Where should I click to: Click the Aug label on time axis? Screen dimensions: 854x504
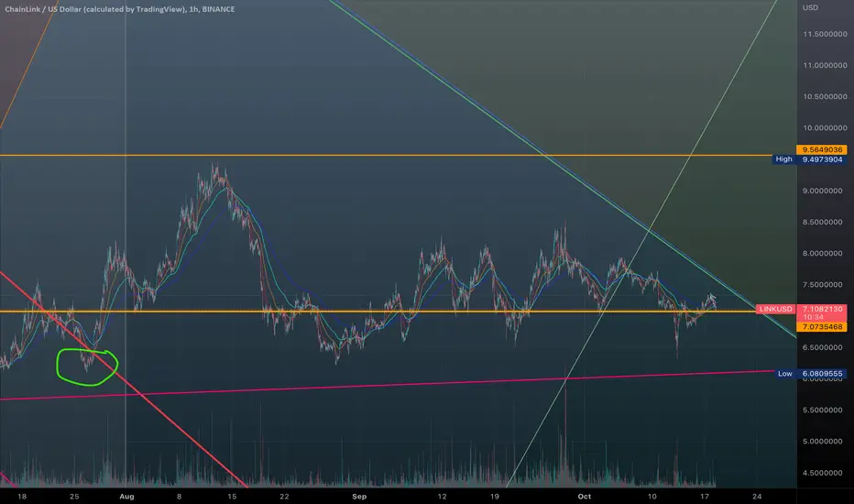click(126, 497)
